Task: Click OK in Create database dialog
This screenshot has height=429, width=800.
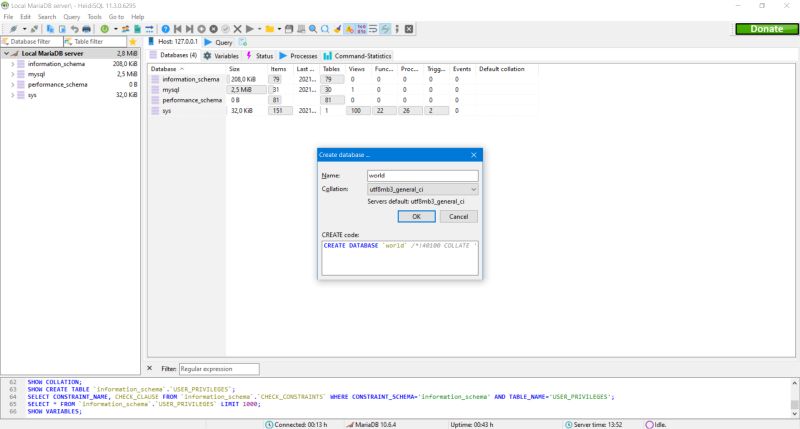Action: [x=416, y=216]
